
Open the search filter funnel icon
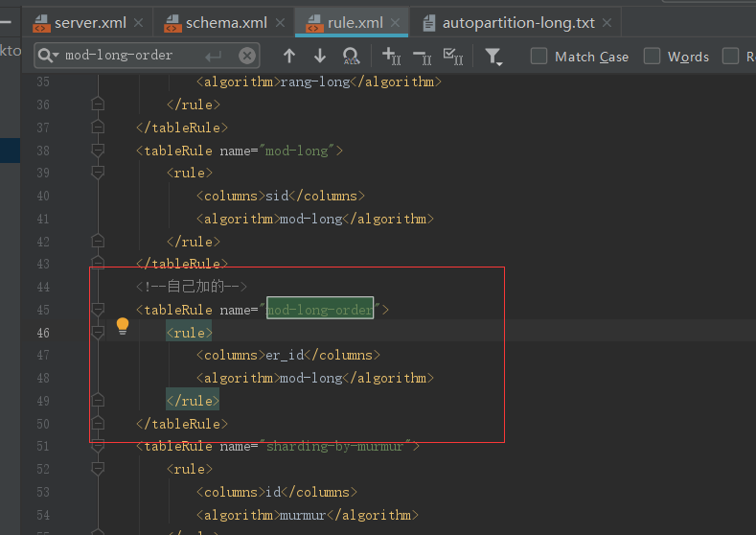pos(493,57)
